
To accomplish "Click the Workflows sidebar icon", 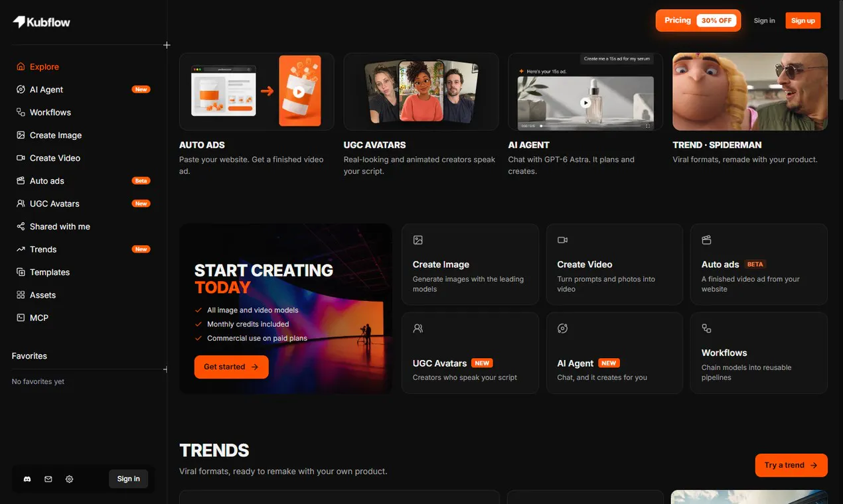I will click(21, 113).
